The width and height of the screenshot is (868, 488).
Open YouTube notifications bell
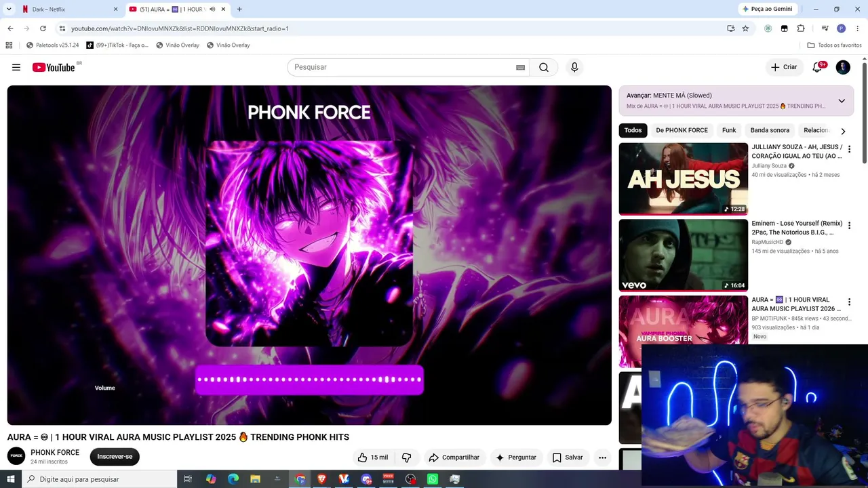[817, 67]
